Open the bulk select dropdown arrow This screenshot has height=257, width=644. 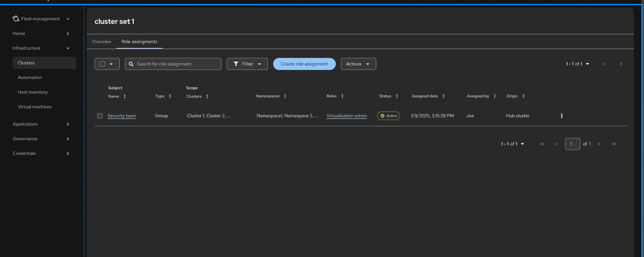tap(111, 64)
